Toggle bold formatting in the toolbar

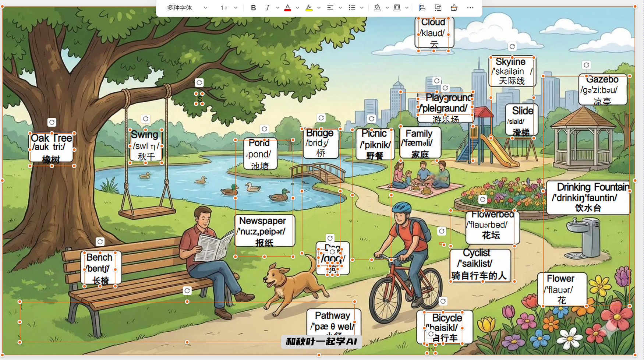[253, 8]
